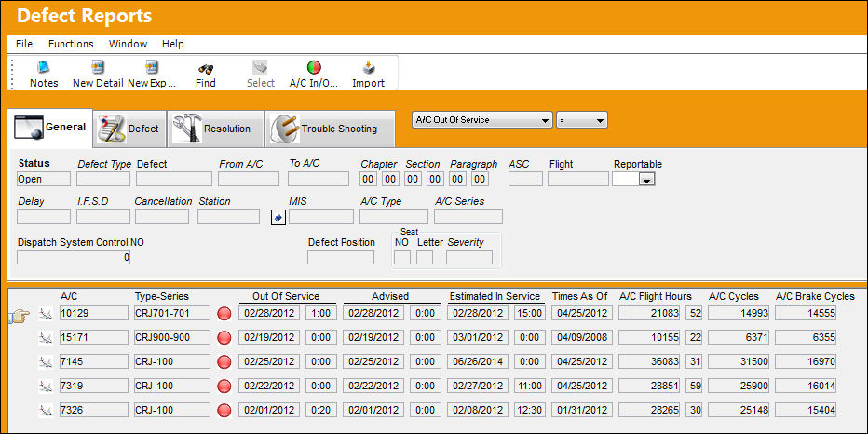Viewport: 868px width, 434px height.
Task: Click the Status field showing Open
Action: point(44,179)
